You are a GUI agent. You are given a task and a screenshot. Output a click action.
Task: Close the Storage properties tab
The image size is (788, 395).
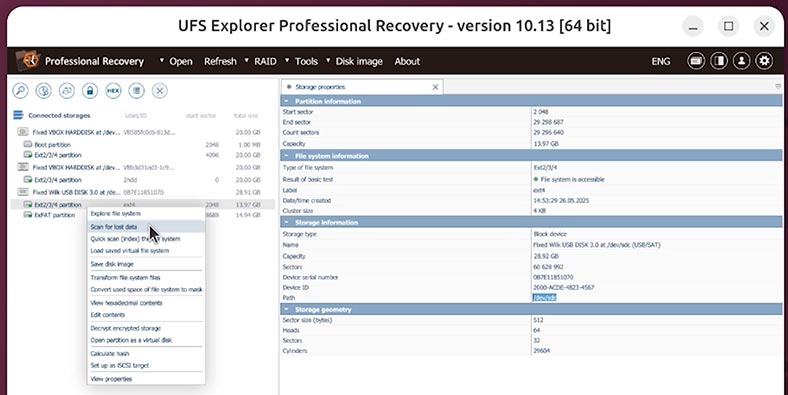pyautogui.click(x=435, y=87)
